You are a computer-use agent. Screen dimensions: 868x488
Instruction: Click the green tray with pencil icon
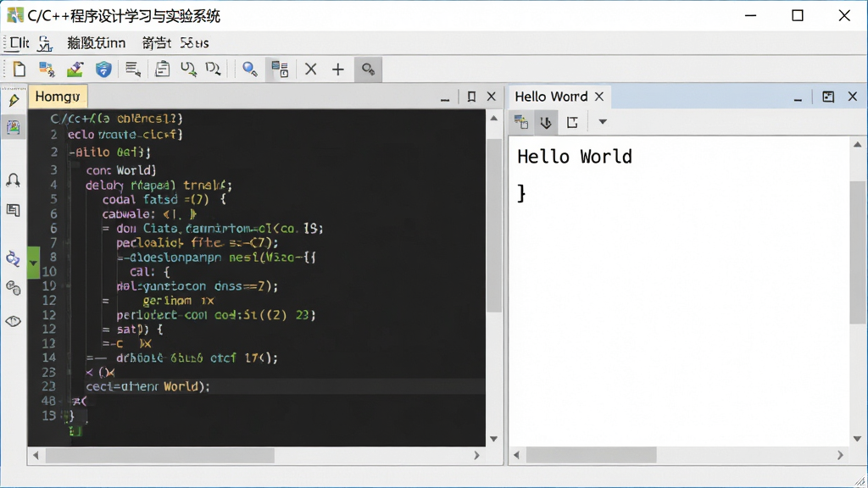point(75,69)
